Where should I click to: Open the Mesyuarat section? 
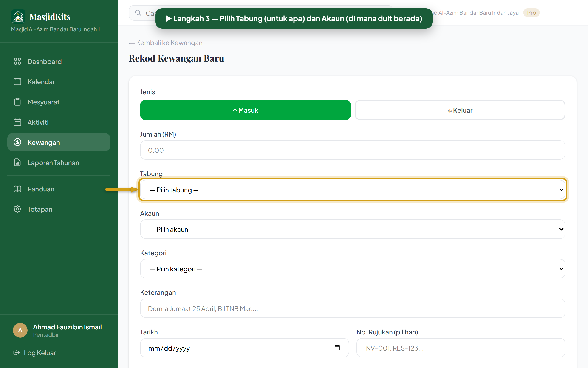pyautogui.click(x=59, y=102)
